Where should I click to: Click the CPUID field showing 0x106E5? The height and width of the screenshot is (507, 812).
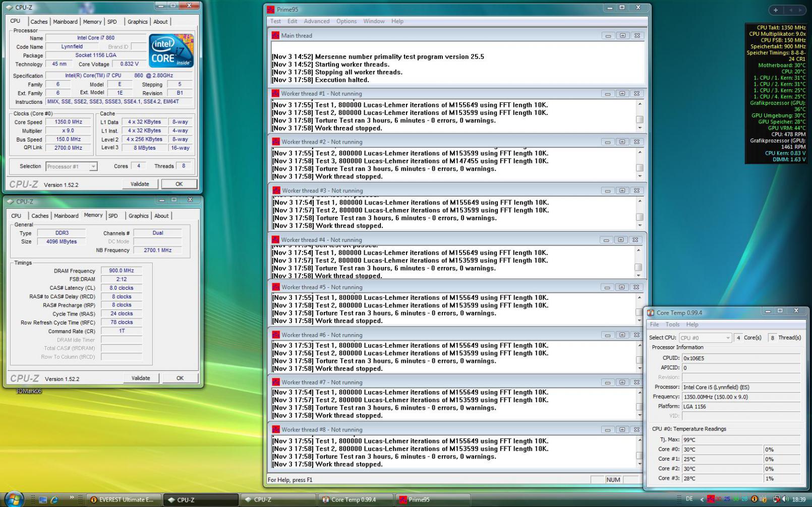point(741,358)
